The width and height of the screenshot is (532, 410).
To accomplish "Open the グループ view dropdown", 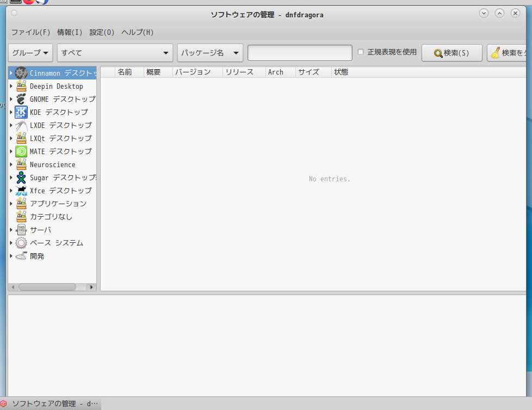I will coord(30,53).
